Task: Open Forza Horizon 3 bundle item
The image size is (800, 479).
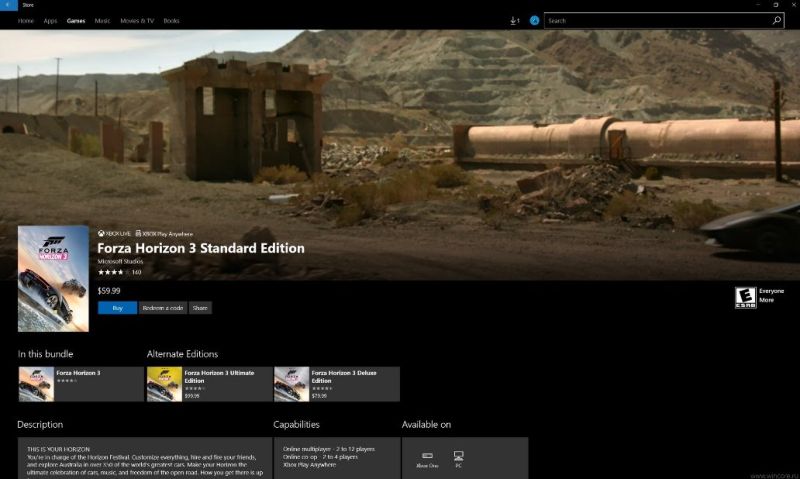Action: tap(81, 384)
